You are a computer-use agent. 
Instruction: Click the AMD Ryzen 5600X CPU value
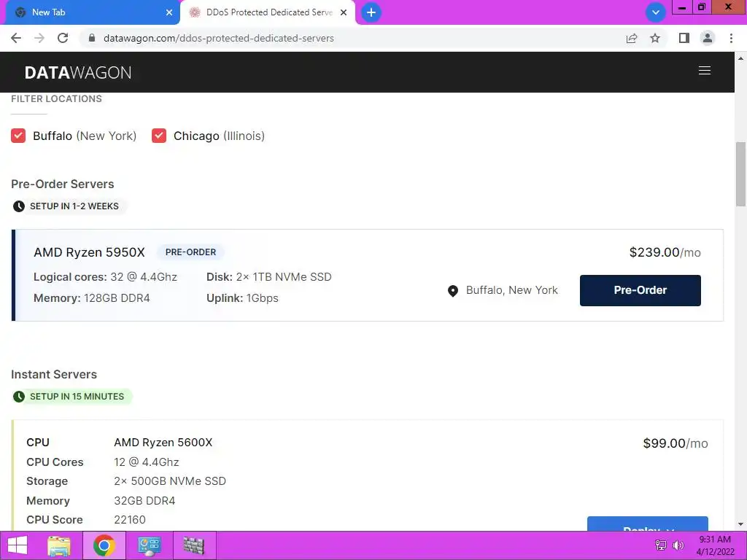163,443
